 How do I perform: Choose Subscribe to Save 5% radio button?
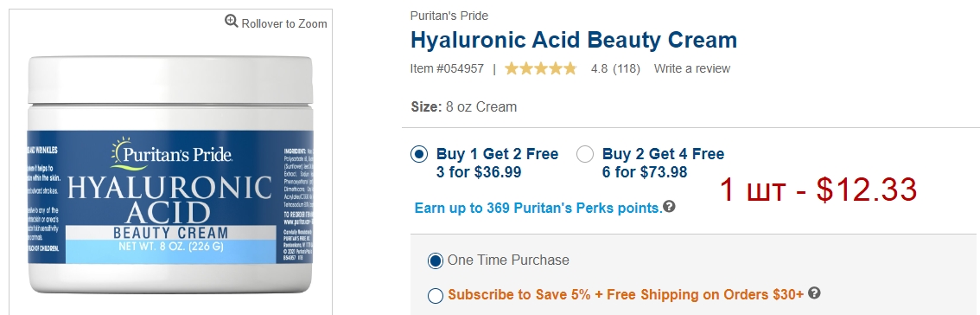pos(436,296)
